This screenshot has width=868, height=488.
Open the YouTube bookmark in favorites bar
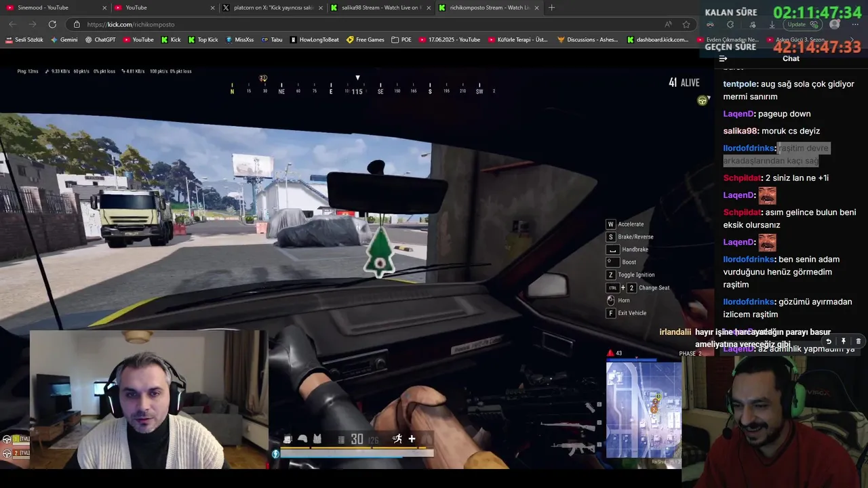point(138,40)
